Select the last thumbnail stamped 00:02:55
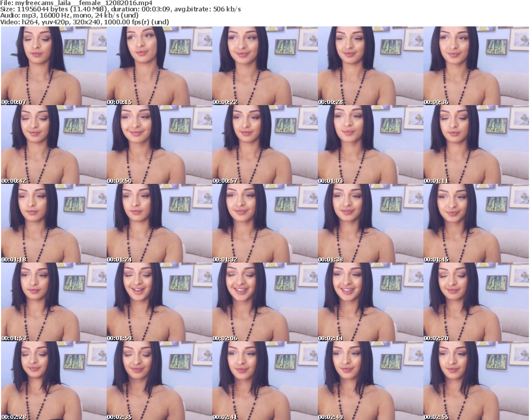The height and width of the screenshot is (420, 530). pyautogui.click(x=476, y=381)
